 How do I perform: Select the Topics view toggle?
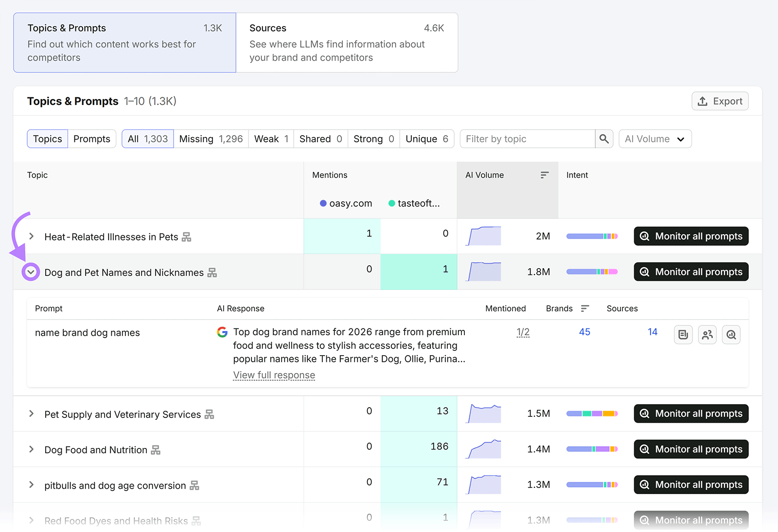[48, 139]
